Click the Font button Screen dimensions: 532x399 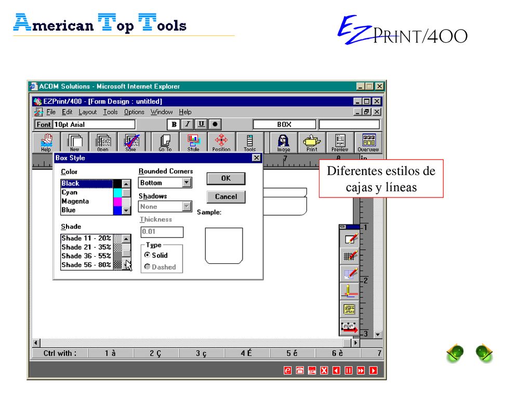[x=44, y=125]
